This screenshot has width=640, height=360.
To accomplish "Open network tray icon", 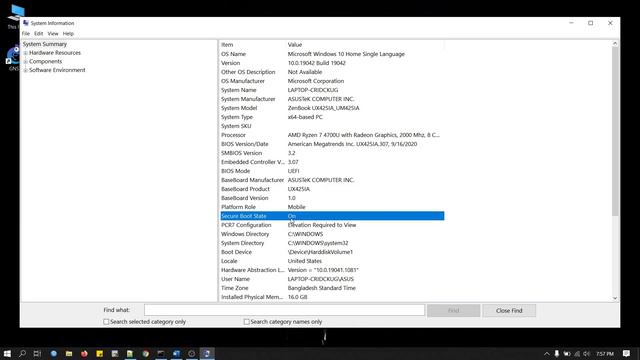I will coord(577,353).
